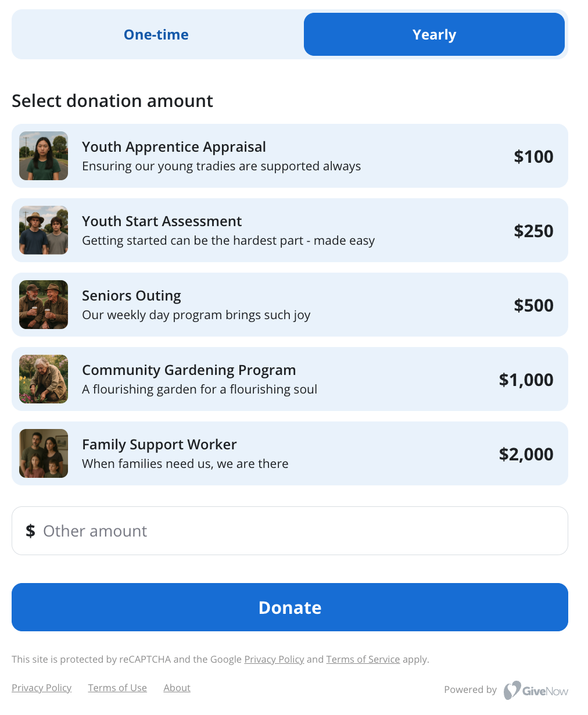Image resolution: width=588 pixels, height=715 pixels.
Task: Open the Google Terms of Service link
Action: coord(363,659)
